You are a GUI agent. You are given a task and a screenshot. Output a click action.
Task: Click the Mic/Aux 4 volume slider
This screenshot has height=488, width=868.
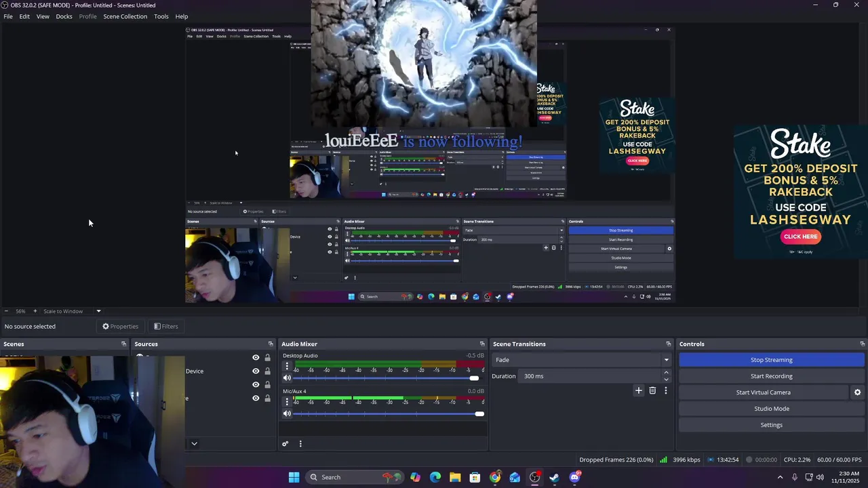click(389, 413)
